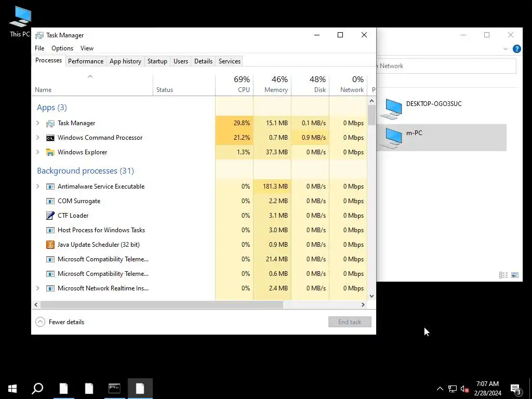This screenshot has height=399, width=532.
Task: Click the Host Process for Windows Tasks icon
Action: [x=50, y=230]
